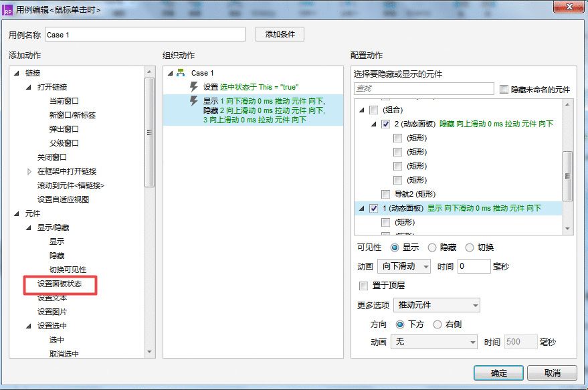Select the 滚动到元件<锚链接> action
Screen dimensions: 588x390
(x=70, y=185)
